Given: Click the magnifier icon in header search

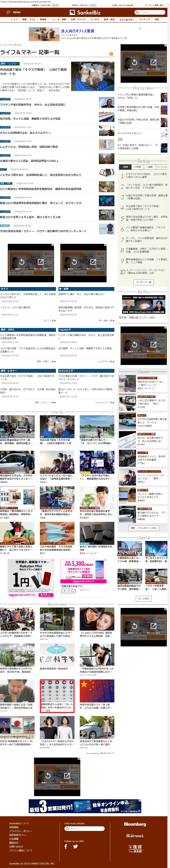Looking at the screenshot, I should pos(137,12).
